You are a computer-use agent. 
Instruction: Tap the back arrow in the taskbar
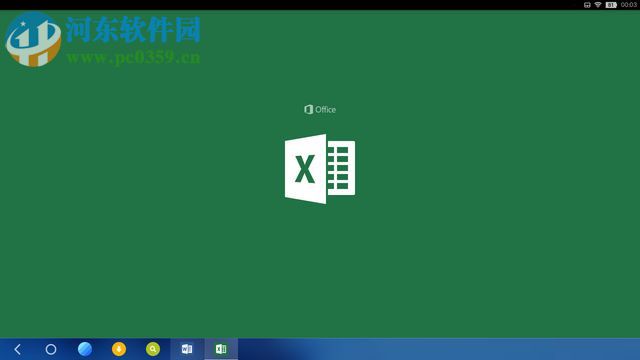coord(17,349)
